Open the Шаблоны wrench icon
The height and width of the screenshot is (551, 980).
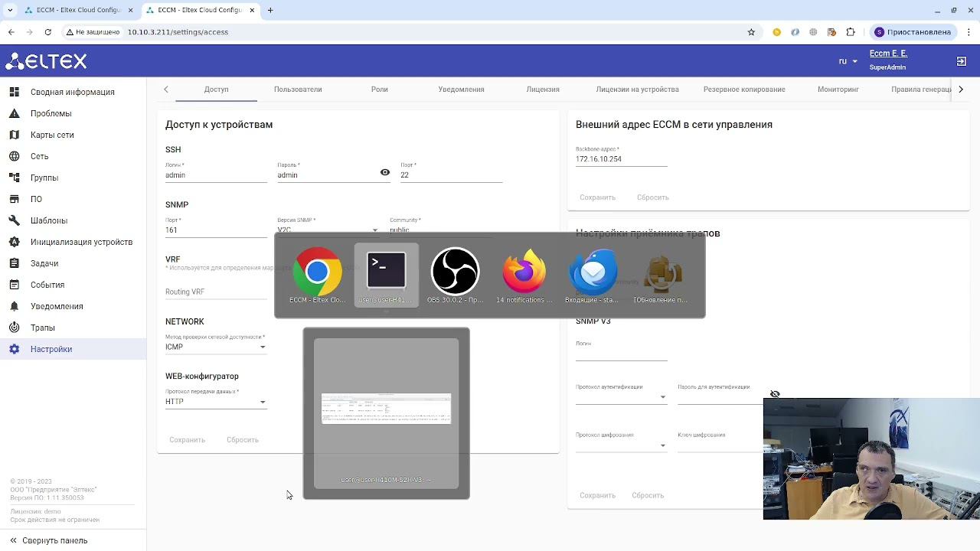pyautogui.click(x=14, y=220)
